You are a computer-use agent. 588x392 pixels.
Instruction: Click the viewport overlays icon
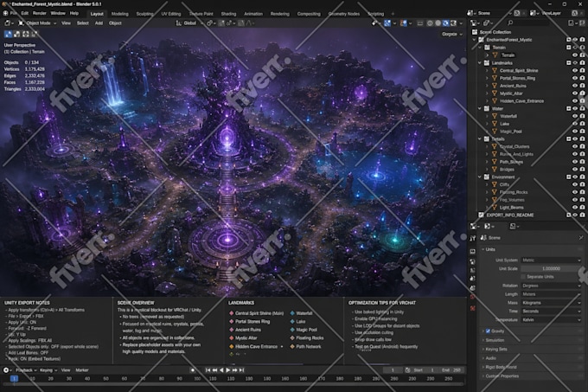click(404, 23)
